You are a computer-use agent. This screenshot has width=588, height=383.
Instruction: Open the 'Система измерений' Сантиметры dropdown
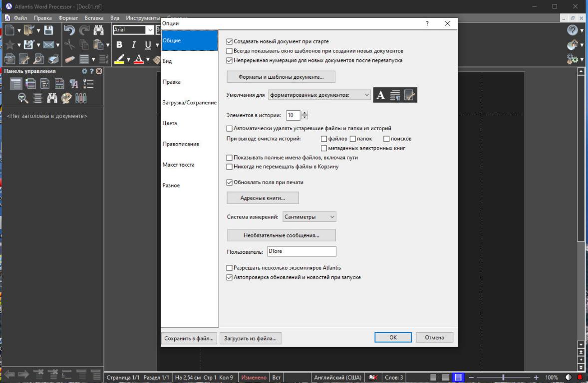(309, 217)
